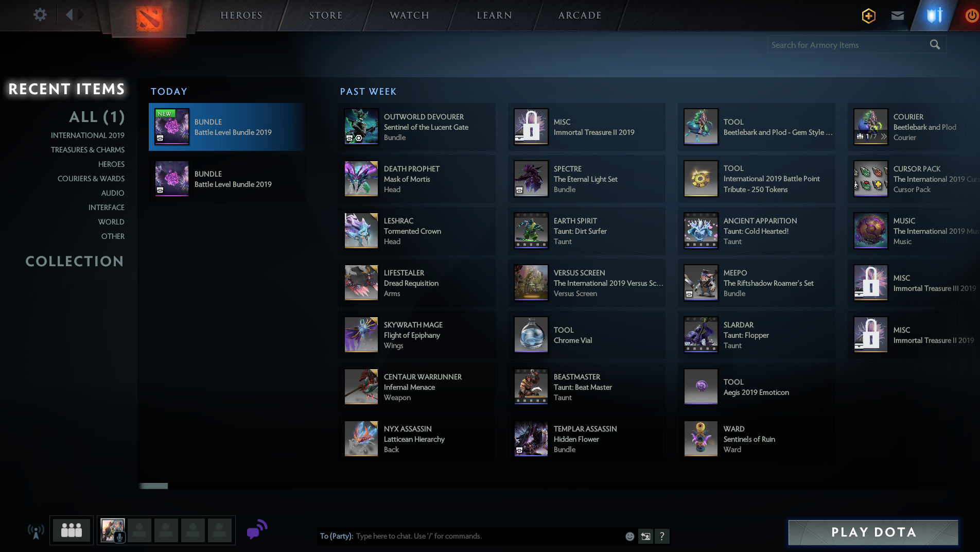The image size is (980, 552).
Task: Filter by International 2019
Action: [x=87, y=135]
